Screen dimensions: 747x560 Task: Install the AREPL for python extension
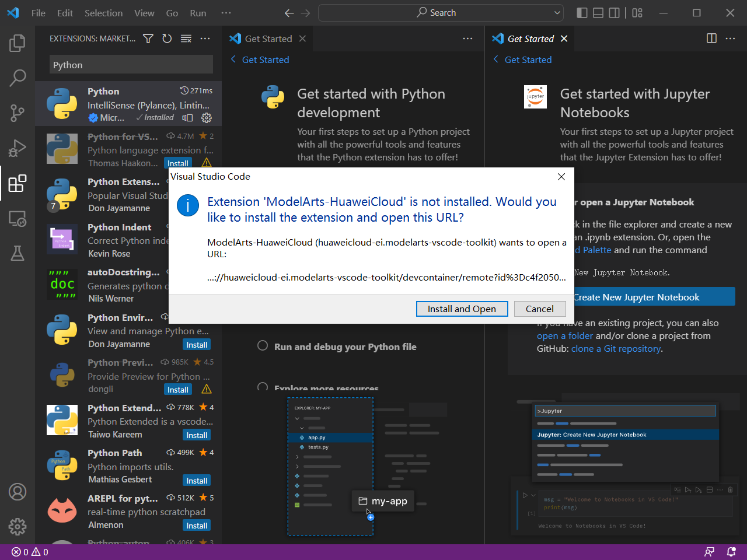(x=197, y=526)
